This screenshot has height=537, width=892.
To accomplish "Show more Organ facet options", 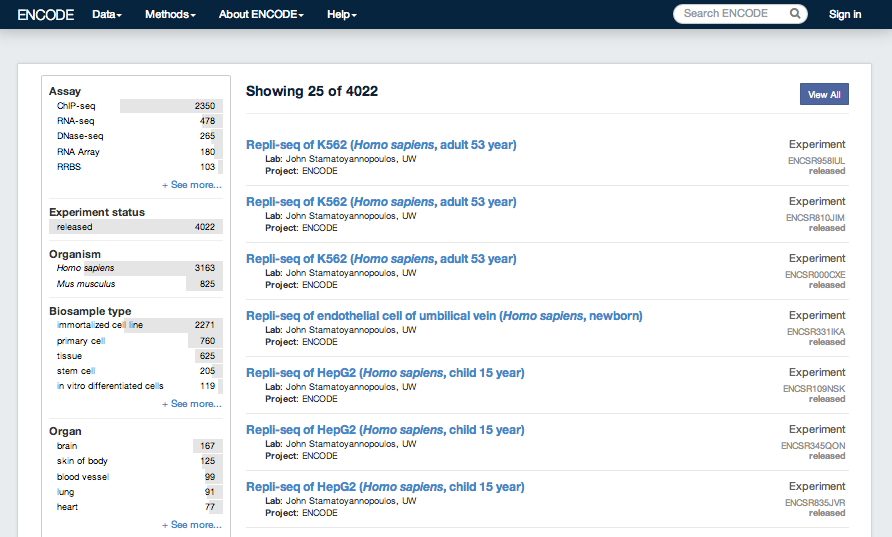I will (192, 525).
